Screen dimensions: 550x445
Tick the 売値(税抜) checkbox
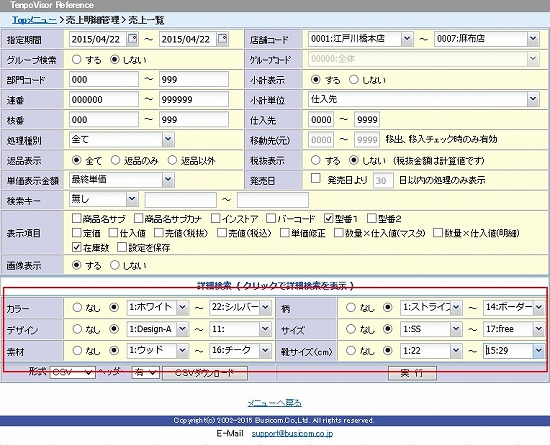pyautogui.click(x=159, y=232)
